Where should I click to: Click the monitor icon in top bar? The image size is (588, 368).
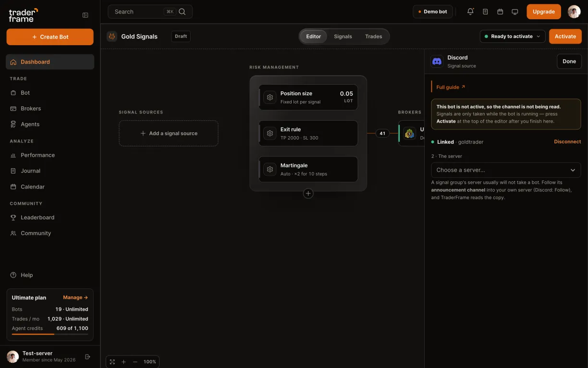pos(515,12)
